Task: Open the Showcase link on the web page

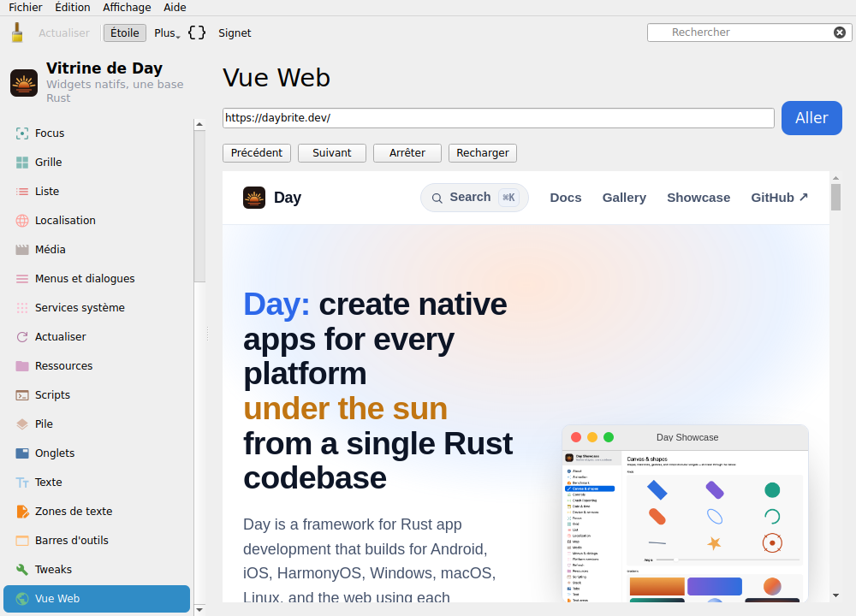Action: [x=698, y=198]
